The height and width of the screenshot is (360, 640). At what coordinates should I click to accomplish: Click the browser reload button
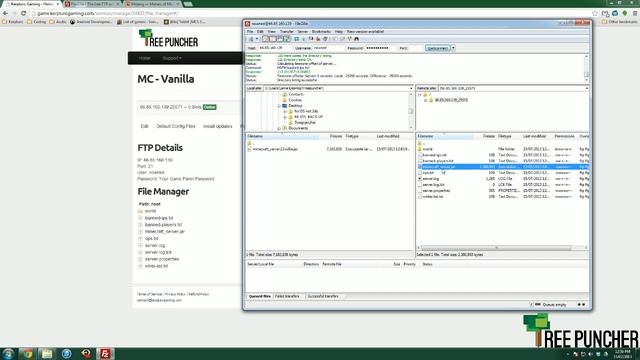click(23, 13)
